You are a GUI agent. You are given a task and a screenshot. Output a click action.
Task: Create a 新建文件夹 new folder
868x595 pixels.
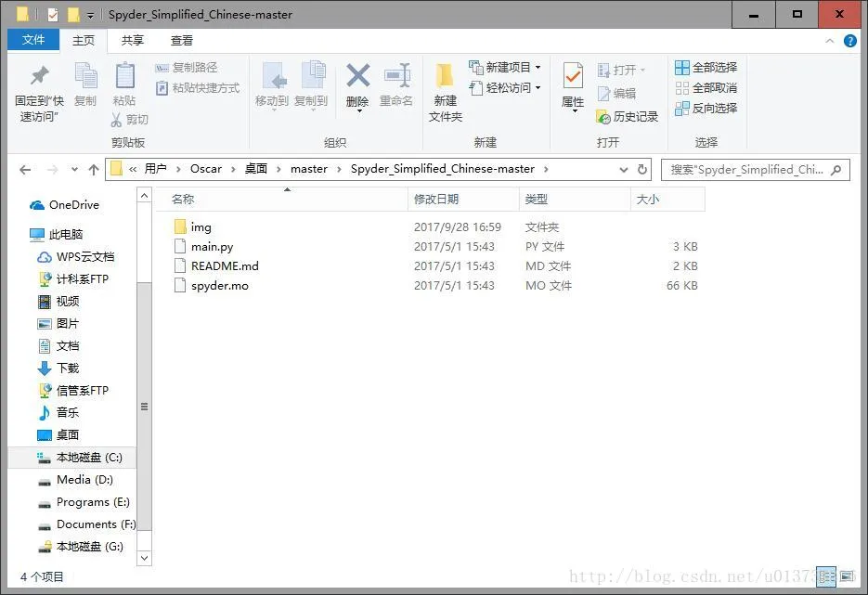click(x=445, y=91)
